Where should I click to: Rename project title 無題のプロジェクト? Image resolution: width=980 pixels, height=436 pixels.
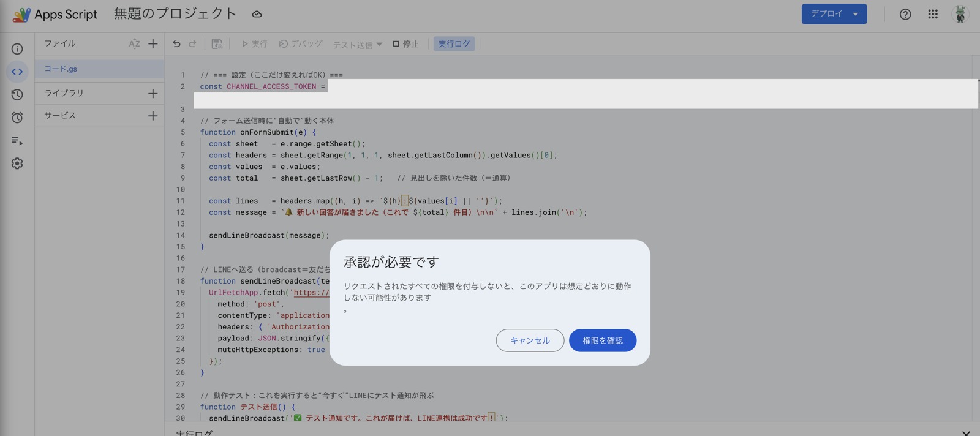(x=175, y=13)
